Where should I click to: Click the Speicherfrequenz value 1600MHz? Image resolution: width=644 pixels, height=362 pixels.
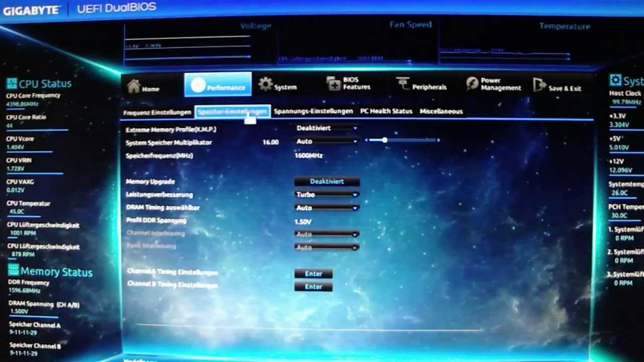point(308,155)
